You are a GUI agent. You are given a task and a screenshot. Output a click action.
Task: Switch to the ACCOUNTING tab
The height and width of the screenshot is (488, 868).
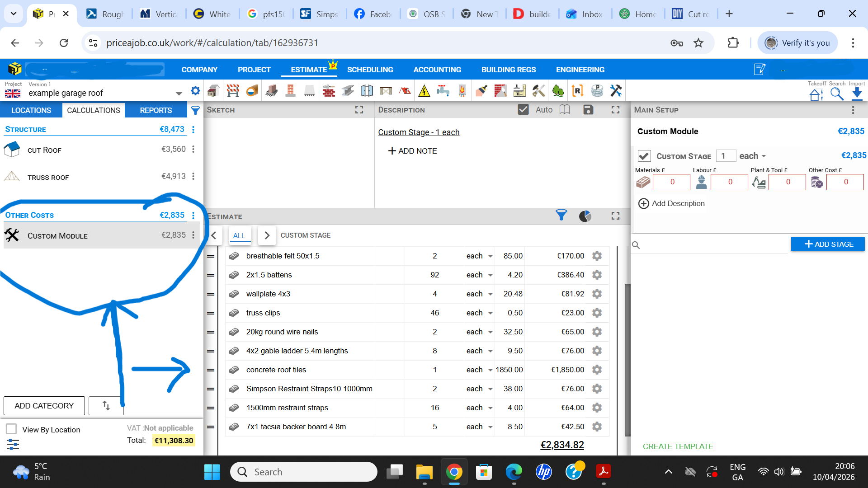pyautogui.click(x=437, y=70)
